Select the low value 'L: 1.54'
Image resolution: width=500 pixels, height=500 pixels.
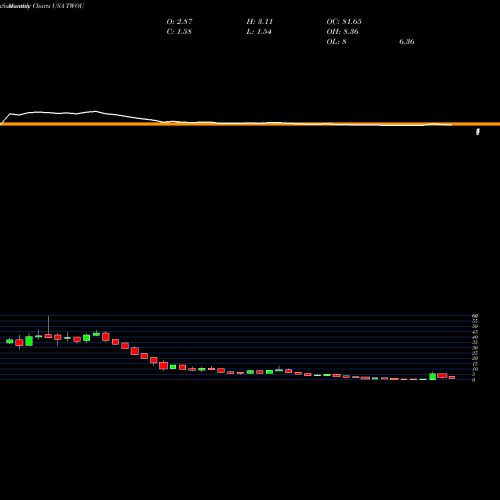click(x=259, y=32)
